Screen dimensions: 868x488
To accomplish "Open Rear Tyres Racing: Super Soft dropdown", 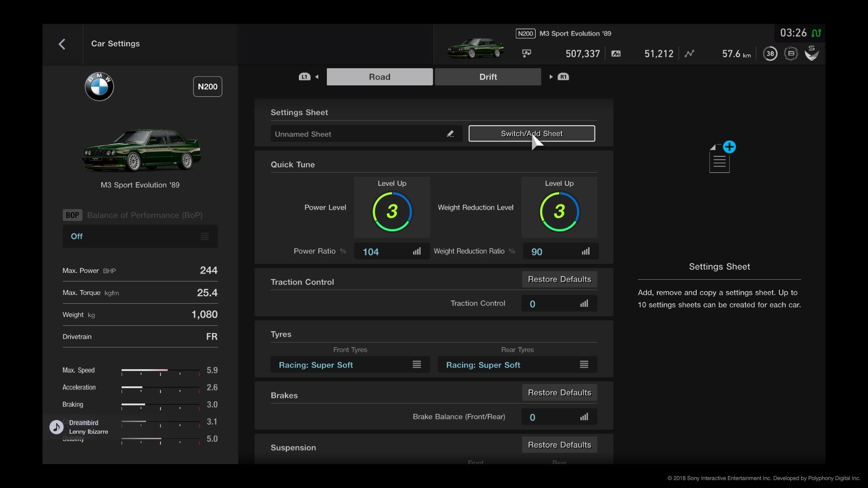I will (x=517, y=365).
